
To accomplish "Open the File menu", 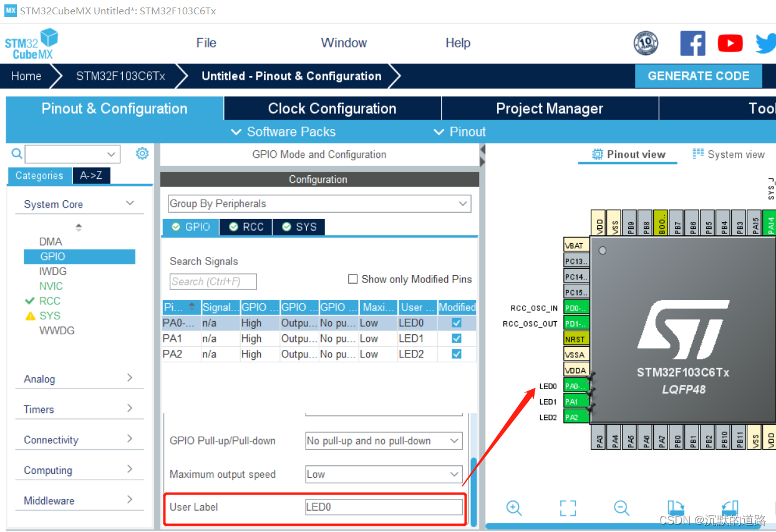I will (x=206, y=43).
